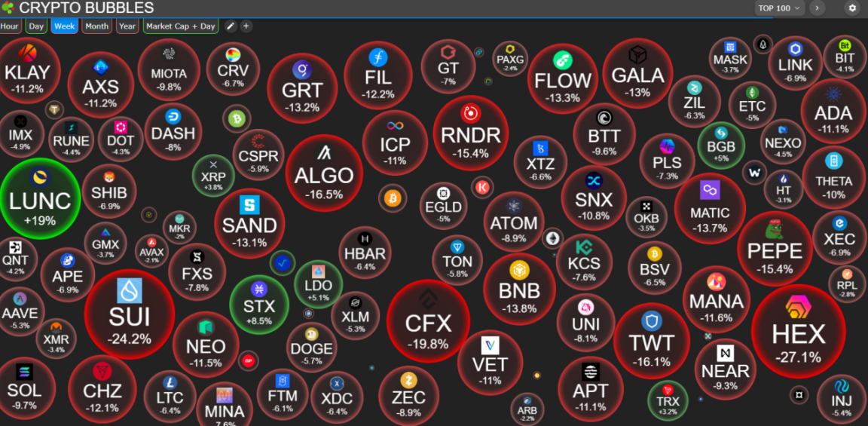Select the BNB bubble

pyautogui.click(x=519, y=290)
